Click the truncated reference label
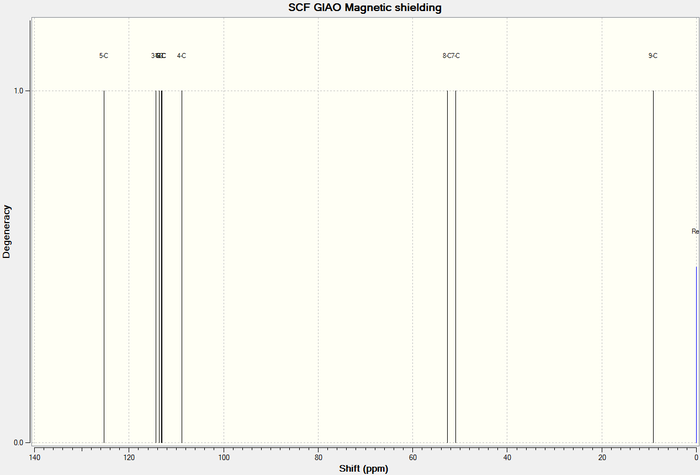 (695, 231)
